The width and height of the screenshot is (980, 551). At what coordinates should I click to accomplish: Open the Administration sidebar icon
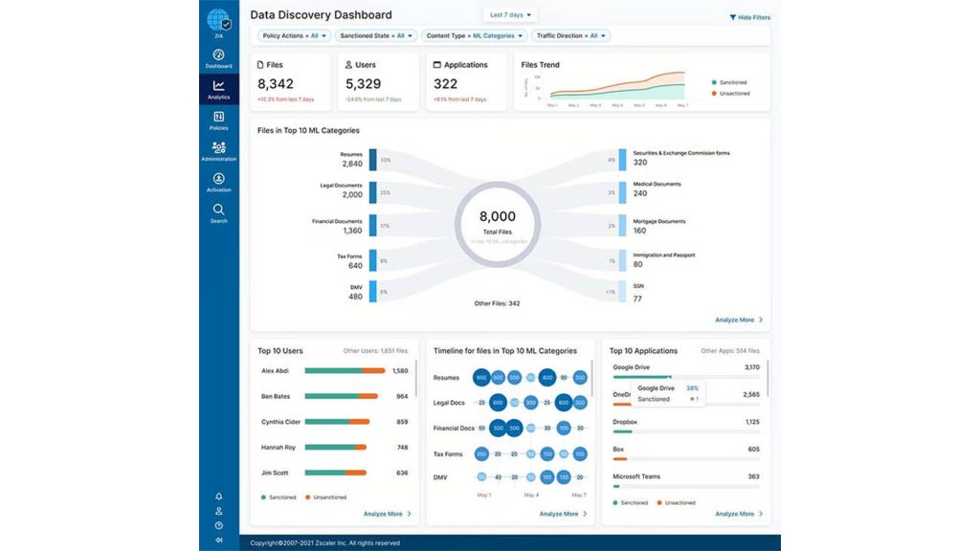coord(219,147)
